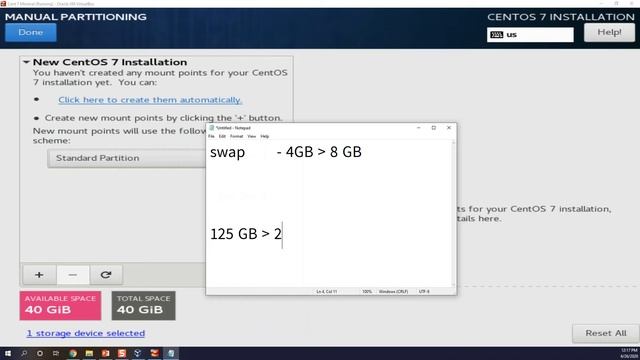
Task: Click Notepad's vertical scrollbar
Action: click(453, 213)
